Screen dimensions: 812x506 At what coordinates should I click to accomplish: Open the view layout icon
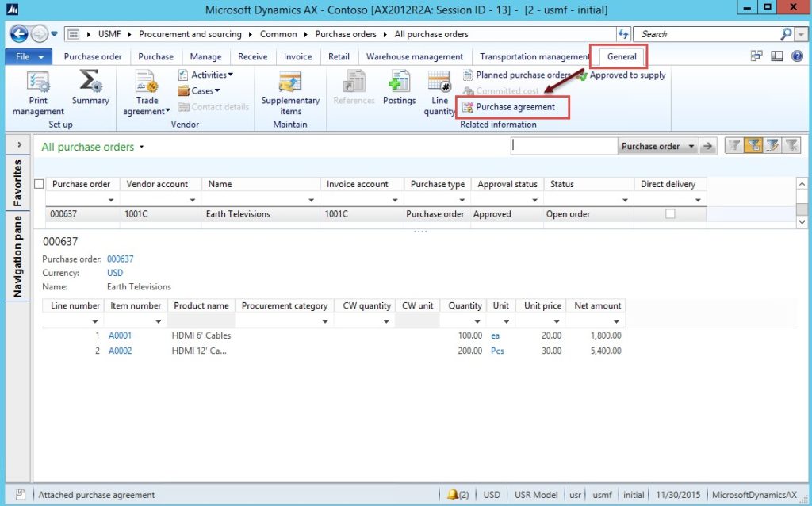[x=777, y=56]
